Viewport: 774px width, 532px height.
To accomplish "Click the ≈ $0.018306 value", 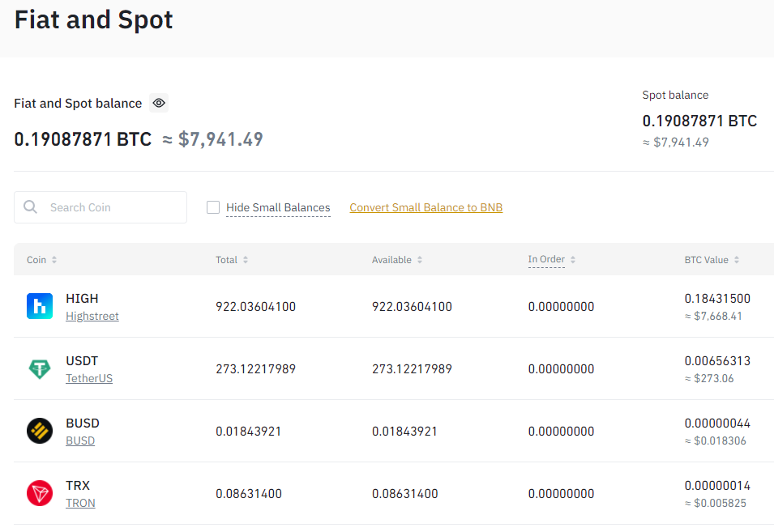I will point(716,440).
